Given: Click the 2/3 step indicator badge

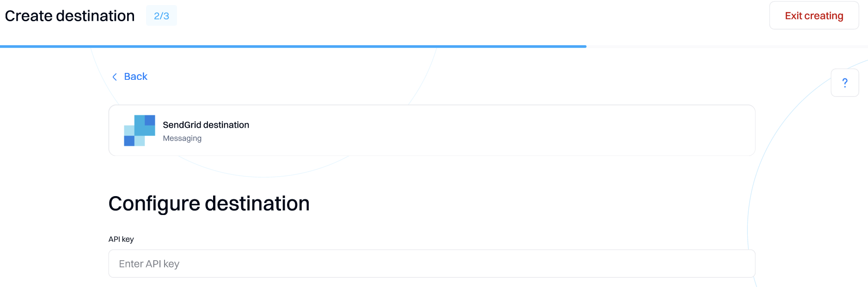Looking at the screenshot, I should [x=161, y=16].
